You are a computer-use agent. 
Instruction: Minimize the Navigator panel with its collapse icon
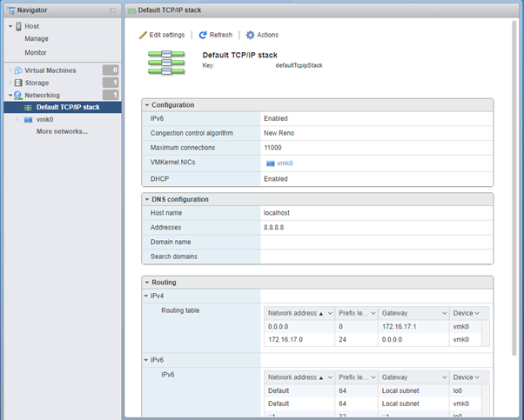(112, 10)
